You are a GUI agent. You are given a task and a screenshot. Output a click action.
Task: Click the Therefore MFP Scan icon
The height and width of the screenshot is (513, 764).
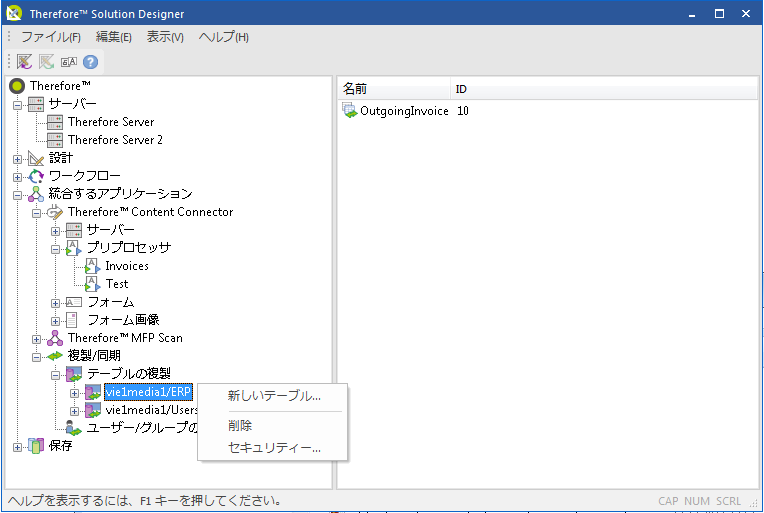55,338
